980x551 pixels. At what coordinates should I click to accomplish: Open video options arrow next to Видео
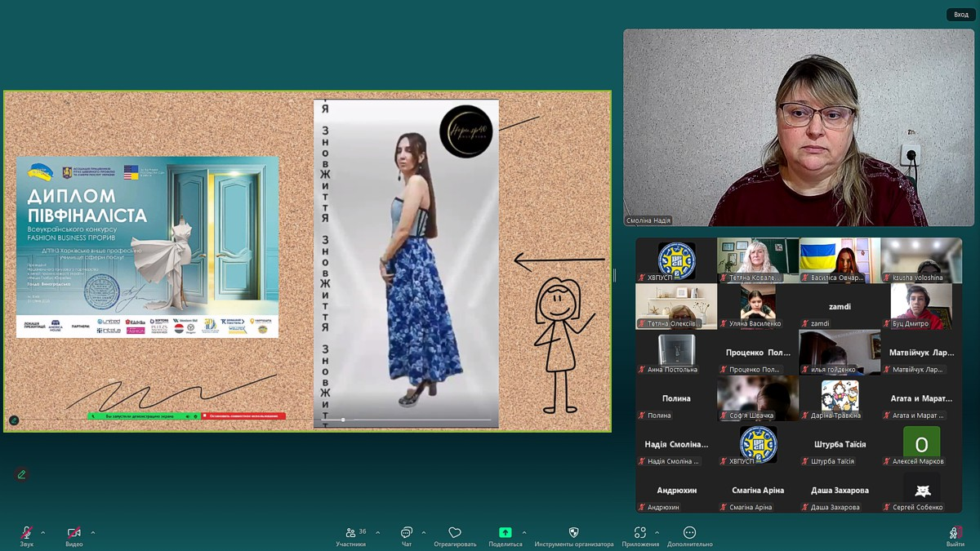point(93,533)
